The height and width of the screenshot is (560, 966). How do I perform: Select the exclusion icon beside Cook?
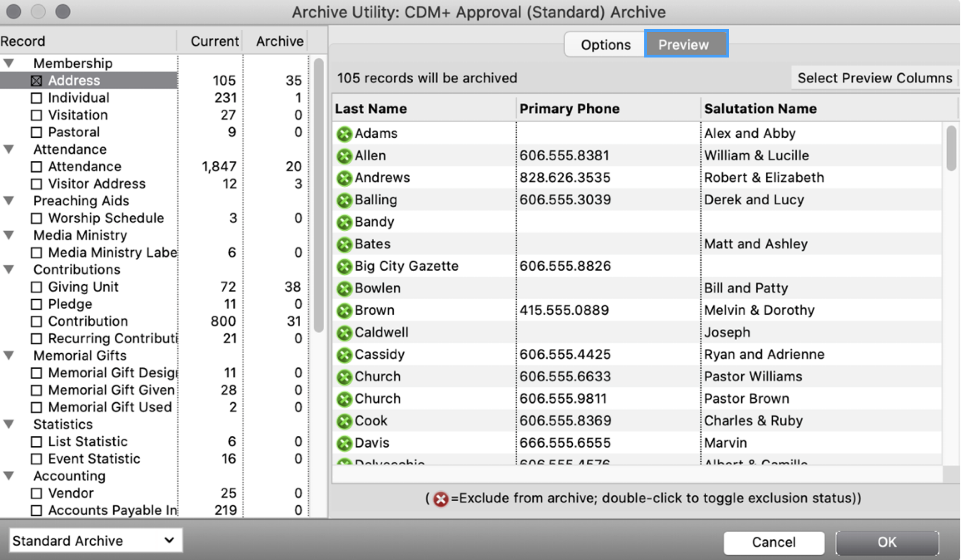(344, 420)
